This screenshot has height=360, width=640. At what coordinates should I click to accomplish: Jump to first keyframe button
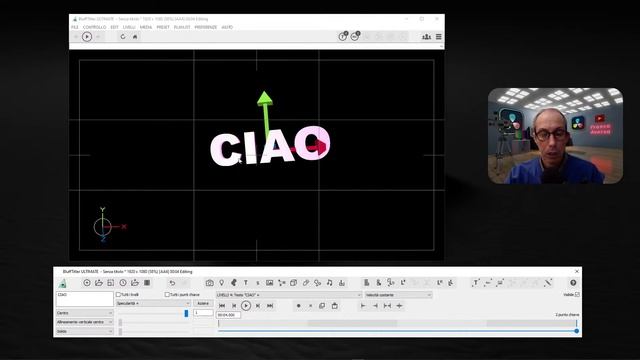pos(222,306)
